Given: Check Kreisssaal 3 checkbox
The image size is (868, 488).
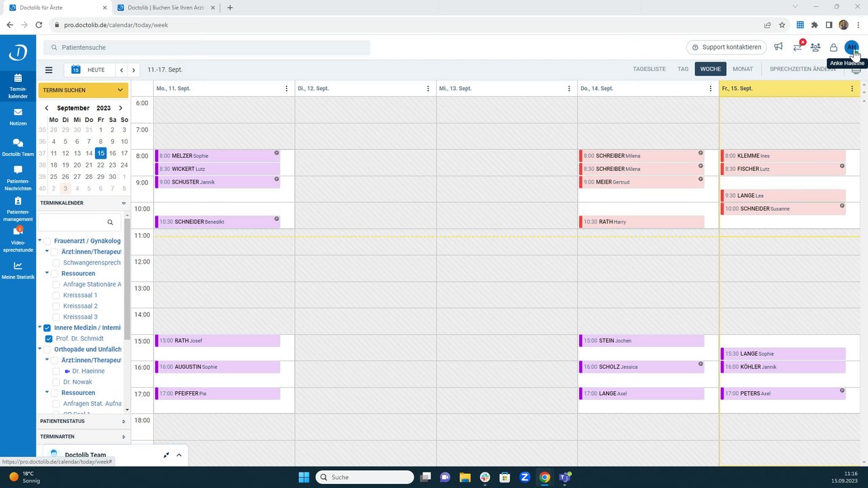Looking at the screenshot, I should coord(56,317).
